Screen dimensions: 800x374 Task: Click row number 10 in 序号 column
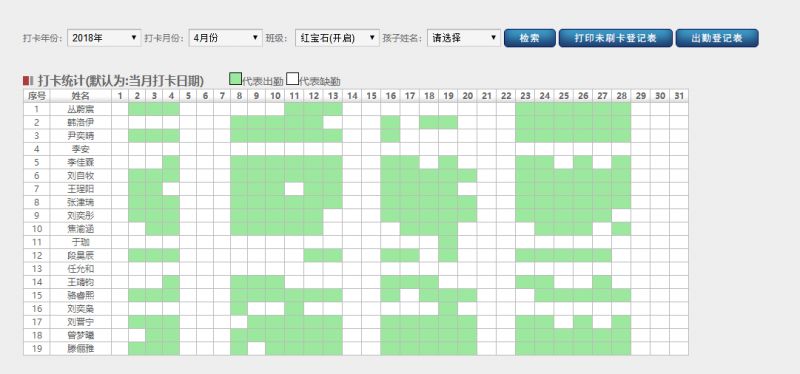pos(37,229)
